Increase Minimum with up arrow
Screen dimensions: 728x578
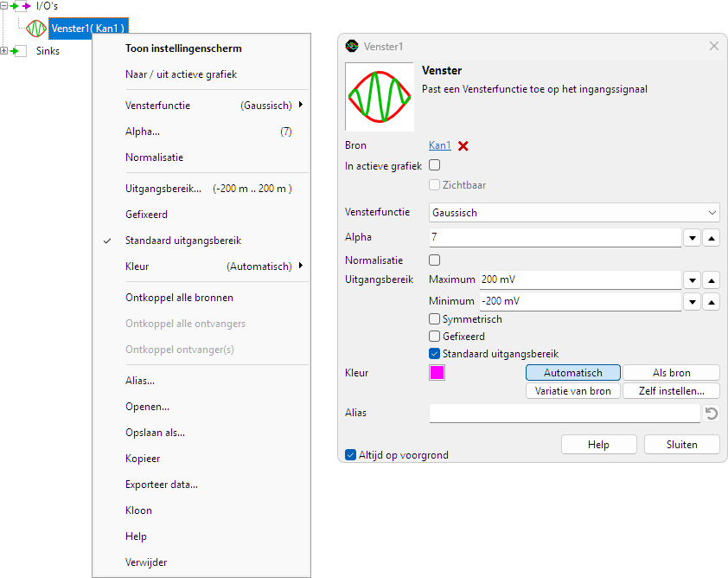pos(712,301)
